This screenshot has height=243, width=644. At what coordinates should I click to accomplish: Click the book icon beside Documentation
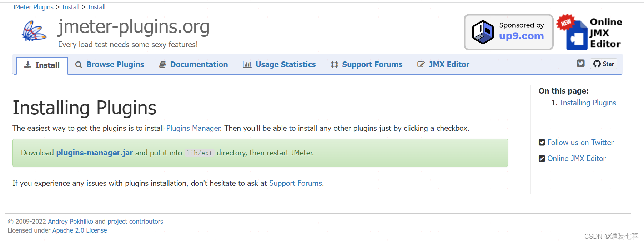click(x=162, y=64)
